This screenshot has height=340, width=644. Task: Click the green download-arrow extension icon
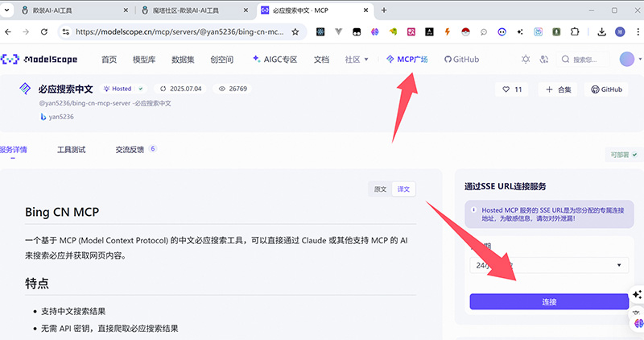(x=556, y=31)
